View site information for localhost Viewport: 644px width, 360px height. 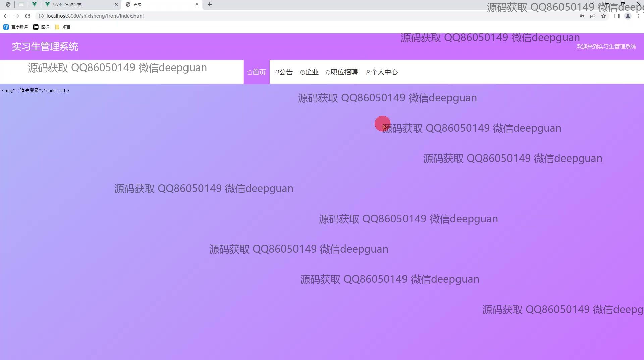pos(41,16)
